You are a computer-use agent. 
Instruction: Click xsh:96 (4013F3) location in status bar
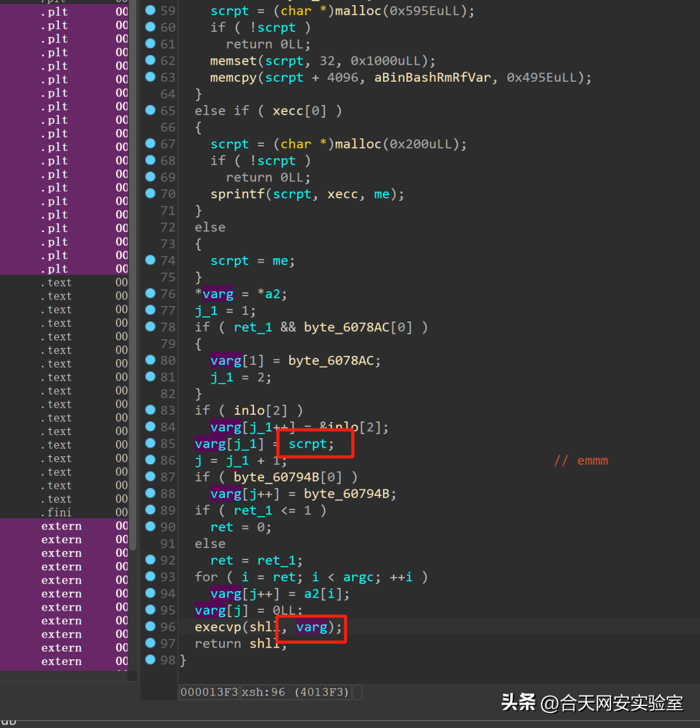point(295,692)
